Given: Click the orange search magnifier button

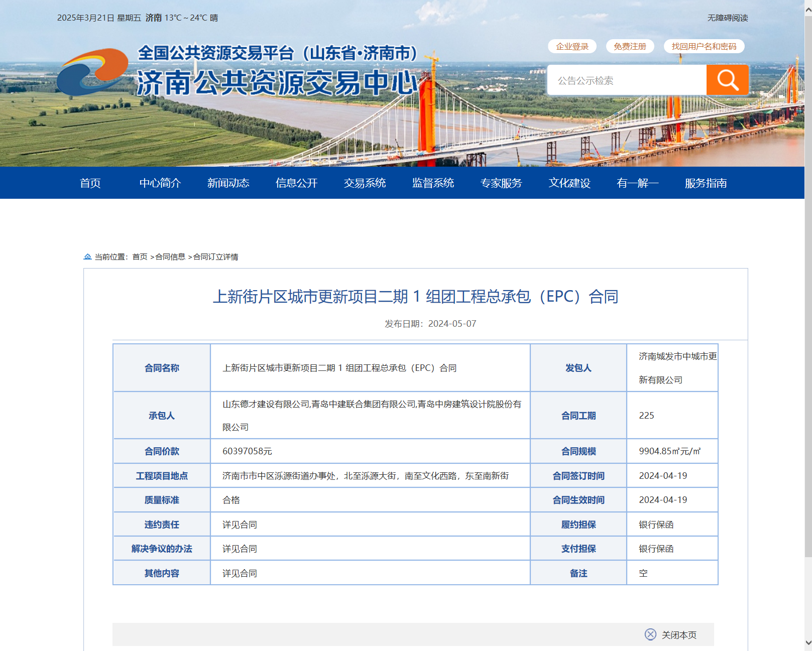Looking at the screenshot, I should click(727, 80).
